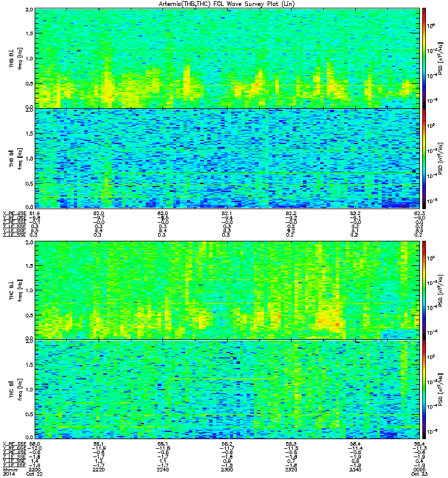Click the PSD [nT²/Hz] label of THB B∥ color bar
Image resolution: width=448 pixels, height=478 pixels.
(x=440, y=158)
